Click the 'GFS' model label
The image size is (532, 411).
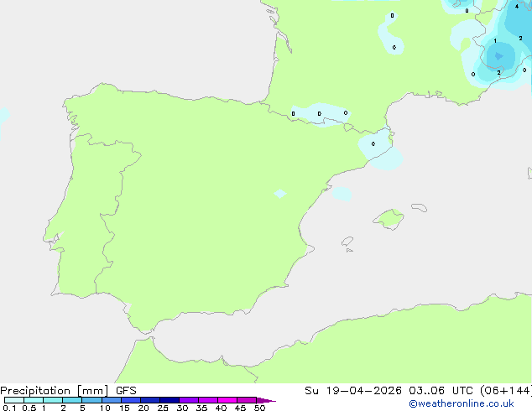coord(126,391)
